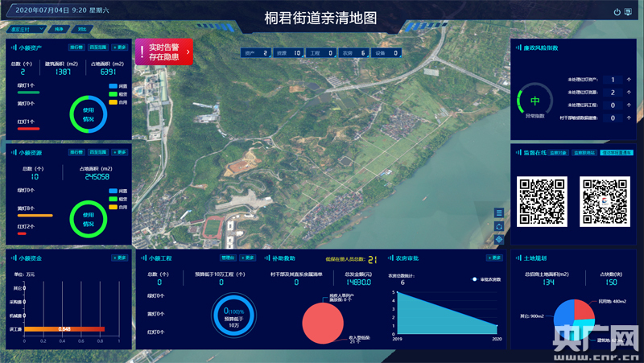
Task: Click 排行榜 button in 小额资产 panel
Action: point(75,47)
